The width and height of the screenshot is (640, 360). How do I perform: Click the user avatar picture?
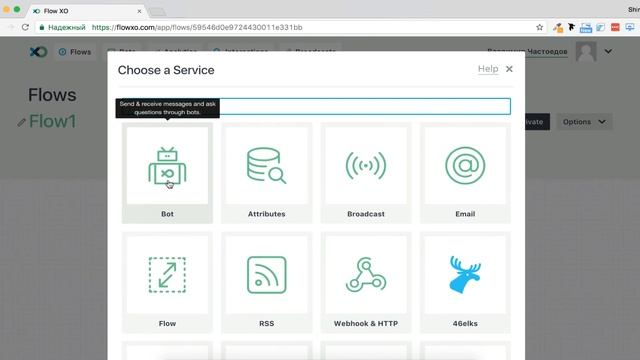pos(586,51)
